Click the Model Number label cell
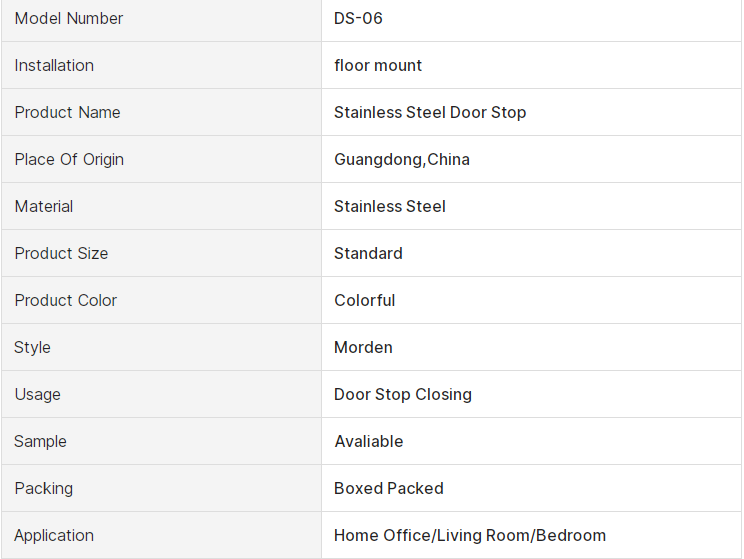 click(69, 18)
